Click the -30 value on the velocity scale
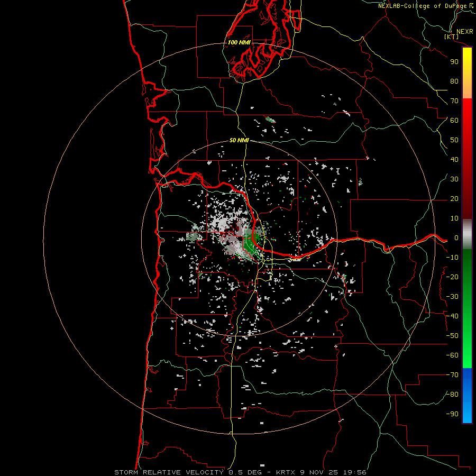 click(452, 297)
